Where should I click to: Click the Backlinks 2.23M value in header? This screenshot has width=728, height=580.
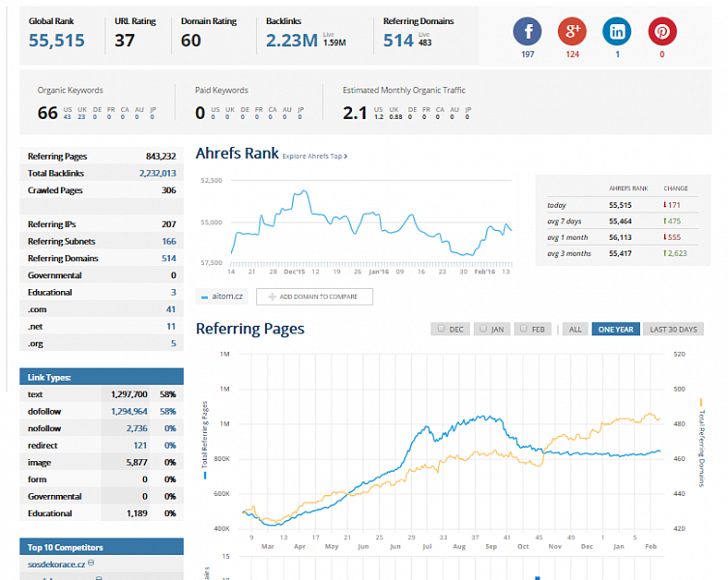tap(290, 40)
